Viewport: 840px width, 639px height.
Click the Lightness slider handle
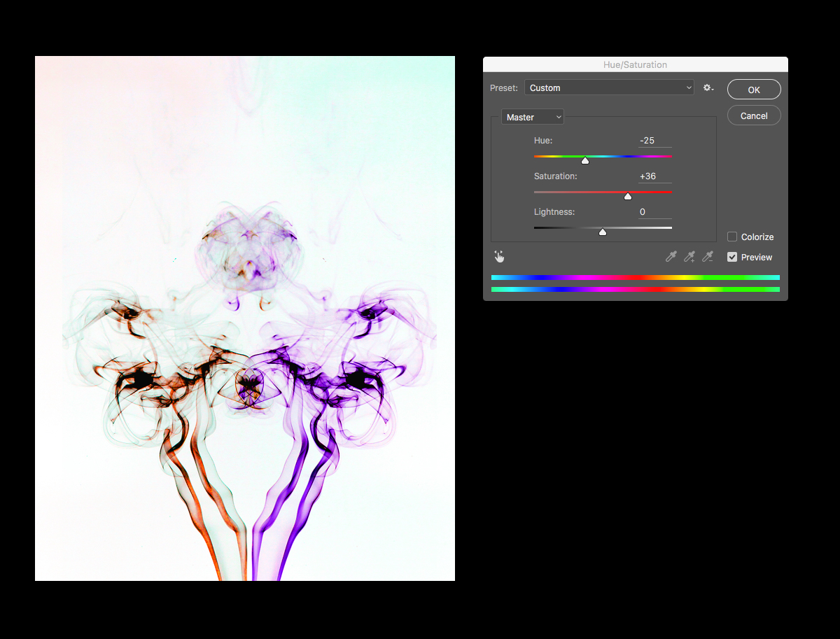pyautogui.click(x=603, y=232)
